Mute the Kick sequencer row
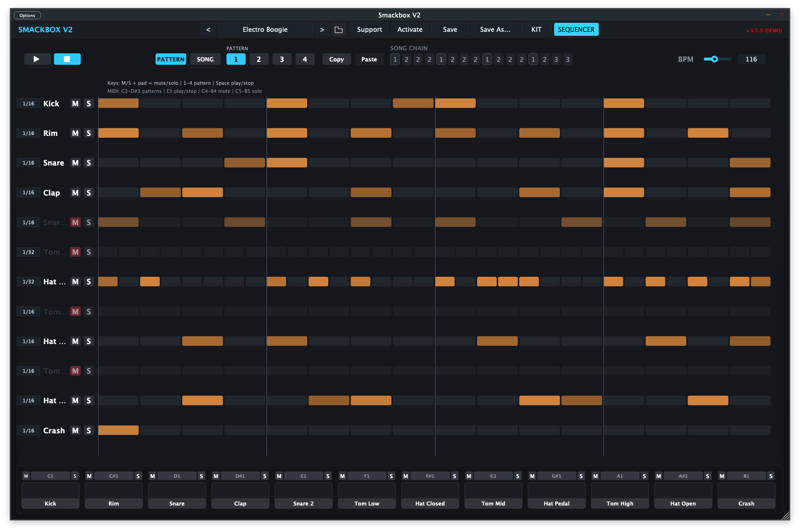The image size is (800, 532). 75,104
